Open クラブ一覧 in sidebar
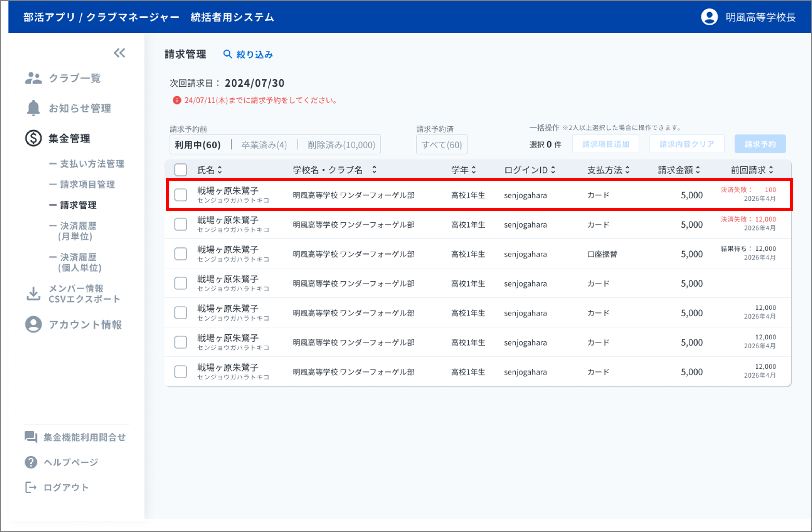The image size is (812, 532). click(x=75, y=78)
